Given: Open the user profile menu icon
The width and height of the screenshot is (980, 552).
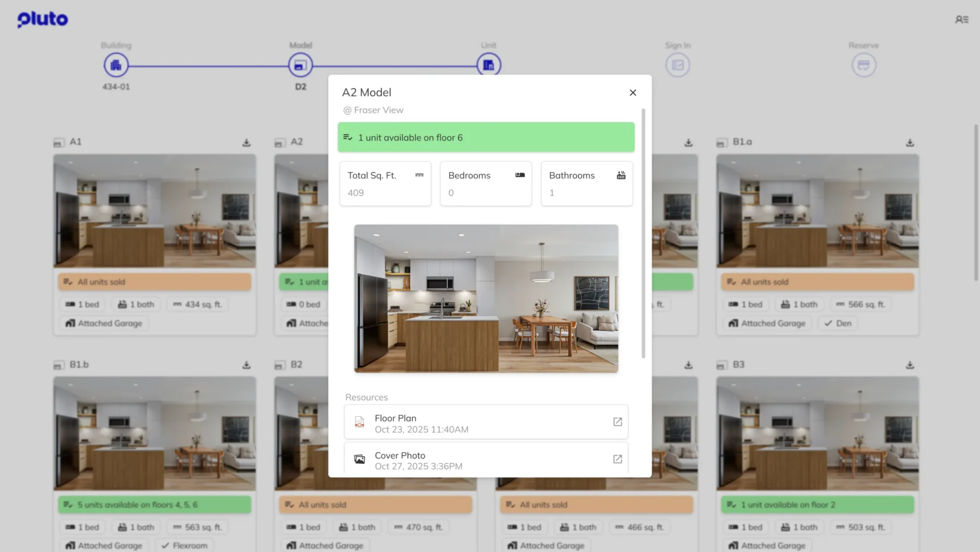Looking at the screenshot, I should (961, 20).
